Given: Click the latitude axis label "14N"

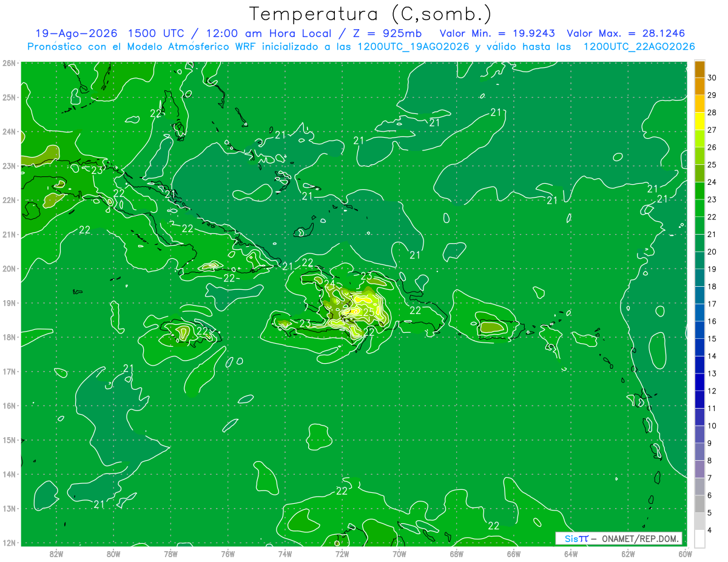Looking at the screenshot, I should pos(8,474).
